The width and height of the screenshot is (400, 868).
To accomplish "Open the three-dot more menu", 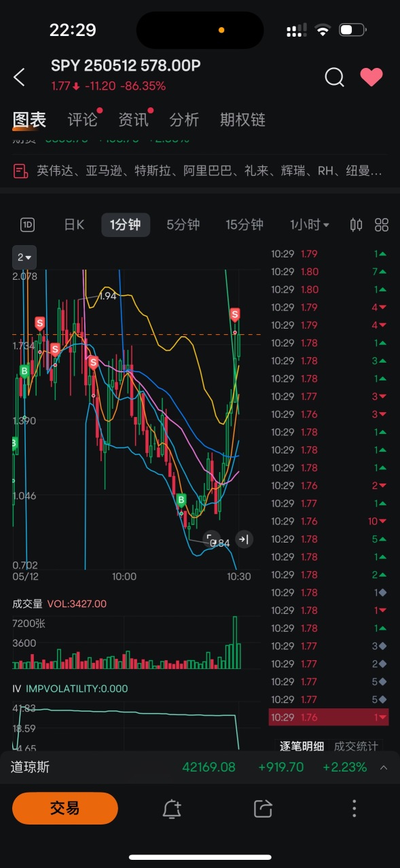I will (x=354, y=808).
